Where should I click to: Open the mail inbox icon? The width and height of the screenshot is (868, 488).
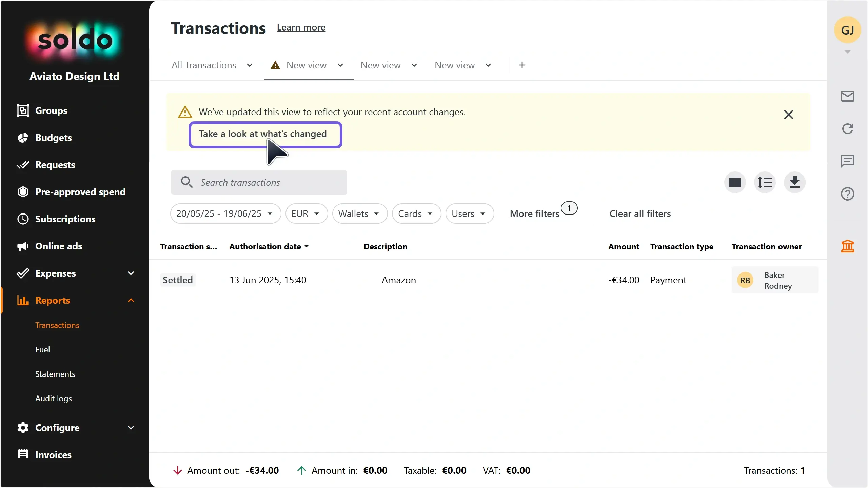point(847,96)
